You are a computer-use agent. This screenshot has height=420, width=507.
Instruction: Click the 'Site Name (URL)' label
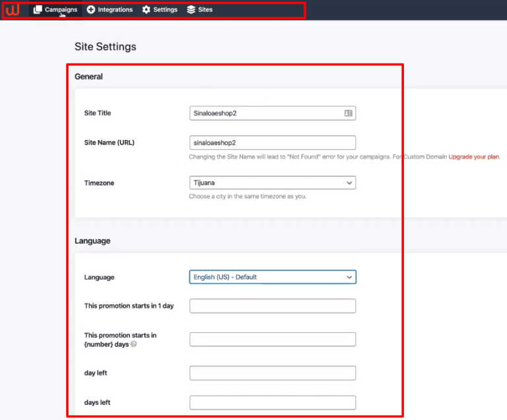[110, 143]
